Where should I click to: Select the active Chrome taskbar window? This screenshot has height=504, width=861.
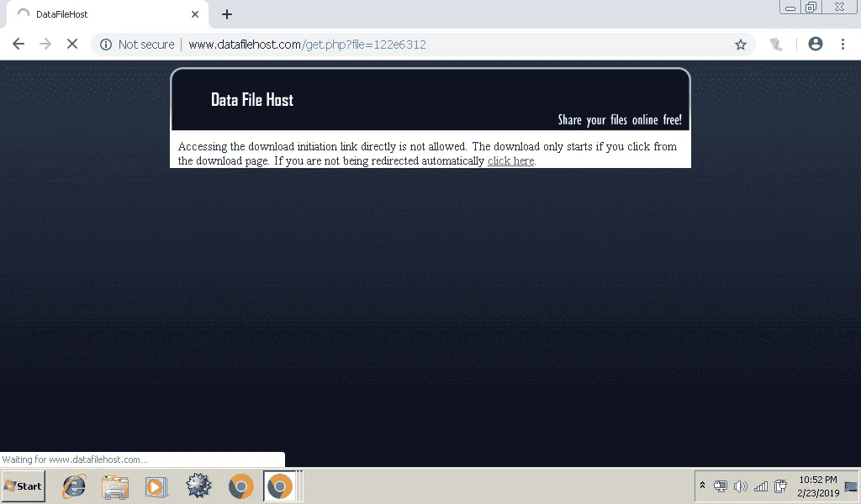(x=280, y=486)
